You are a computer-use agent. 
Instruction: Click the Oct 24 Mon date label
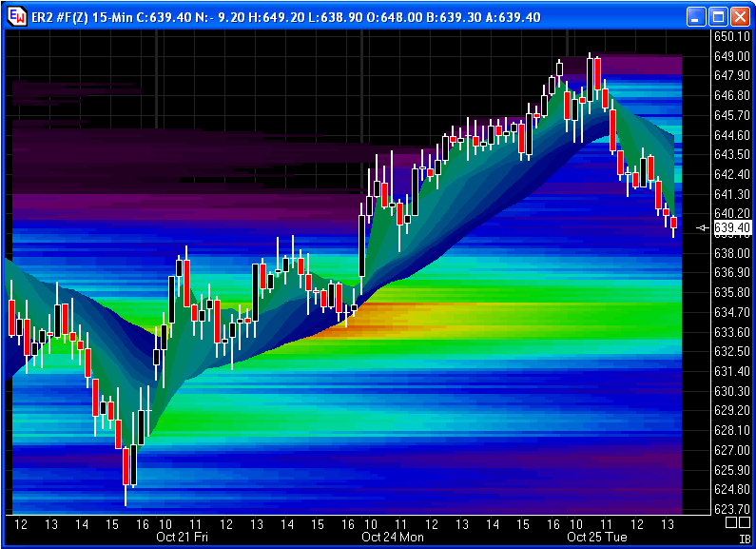(393, 537)
